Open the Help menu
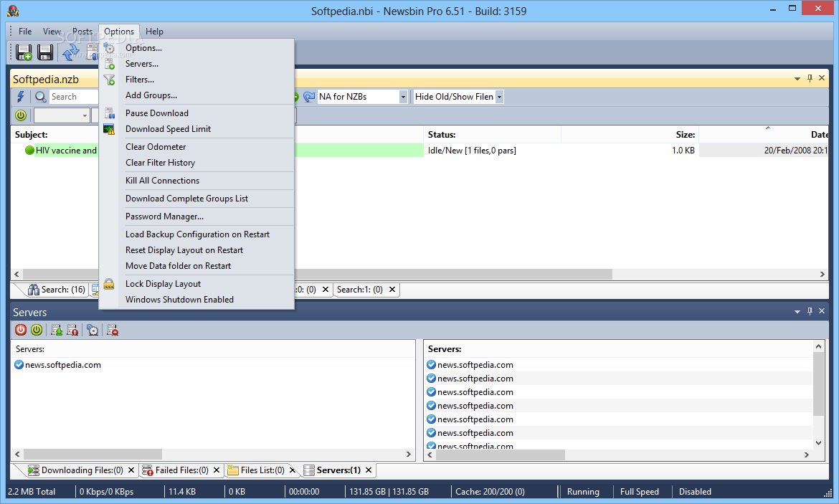This screenshot has height=504, width=839. [154, 31]
